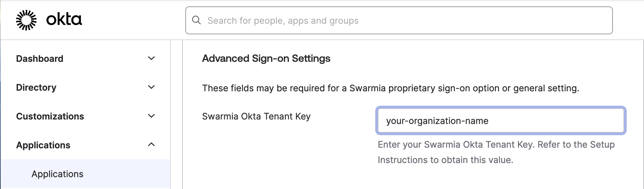Click the your-organization-name text in the field
Viewport: 644px width, 189px height.
tap(437, 121)
